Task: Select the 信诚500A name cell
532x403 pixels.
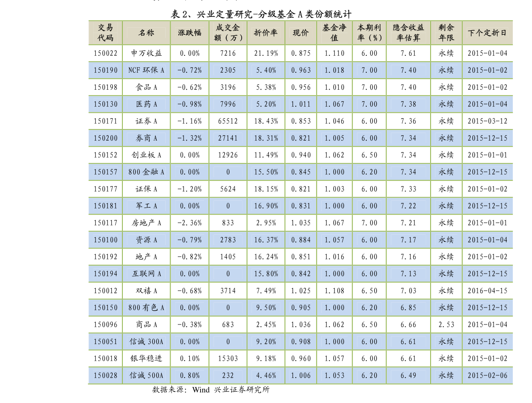Action: coord(146,375)
